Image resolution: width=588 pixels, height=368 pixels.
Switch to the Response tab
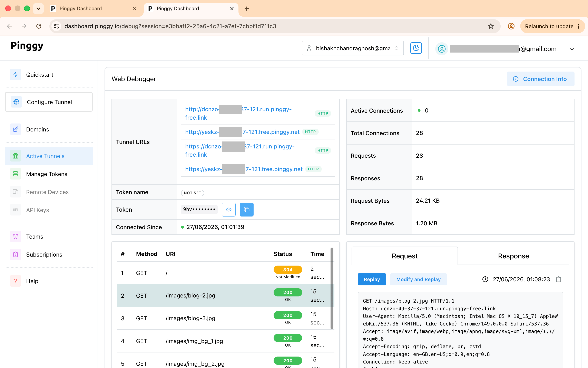pyautogui.click(x=513, y=256)
